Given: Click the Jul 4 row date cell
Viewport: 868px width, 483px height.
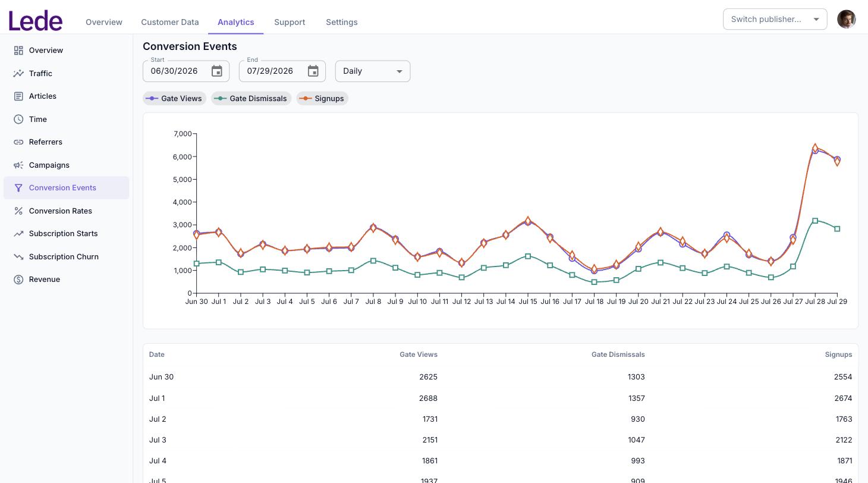Looking at the screenshot, I should (x=158, y=461).
